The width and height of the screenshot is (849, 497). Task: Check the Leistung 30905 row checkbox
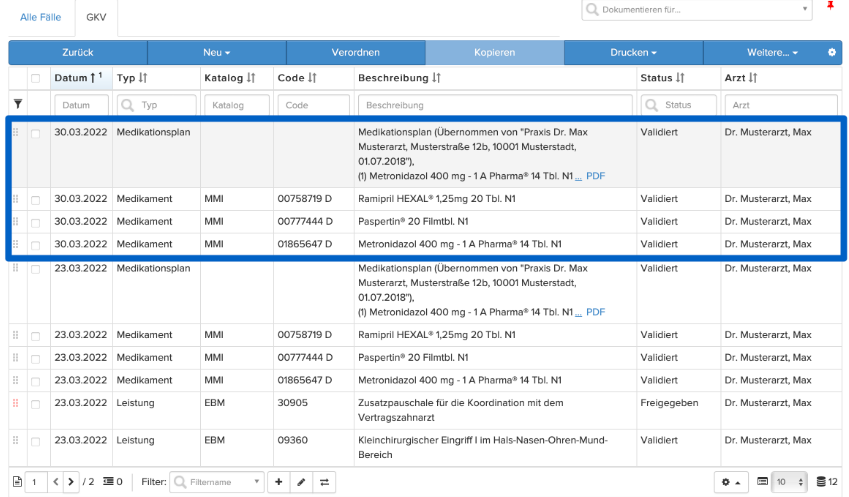coord(36,404)
